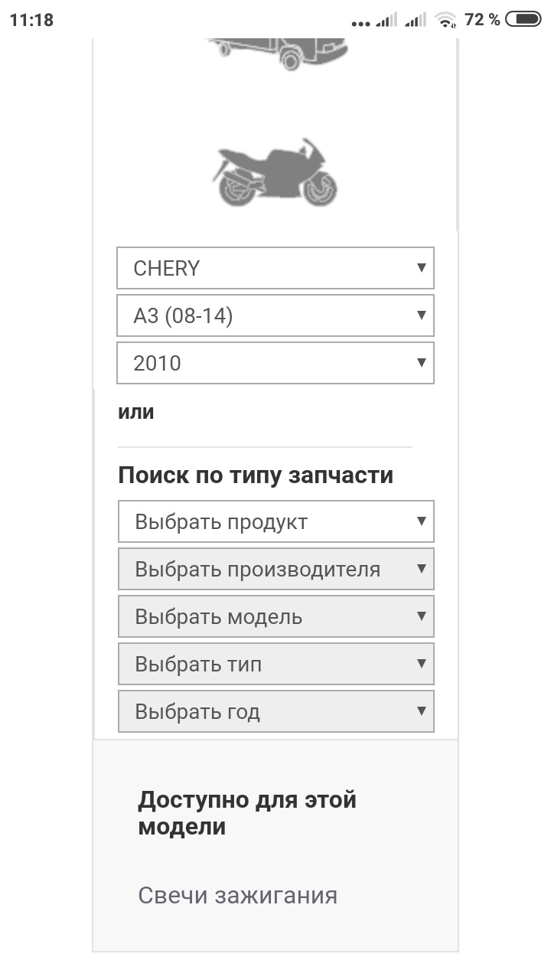The image size is (551, 980).
Task: Tap the cellular signal strength icon
Action: (x=386, y=19)
